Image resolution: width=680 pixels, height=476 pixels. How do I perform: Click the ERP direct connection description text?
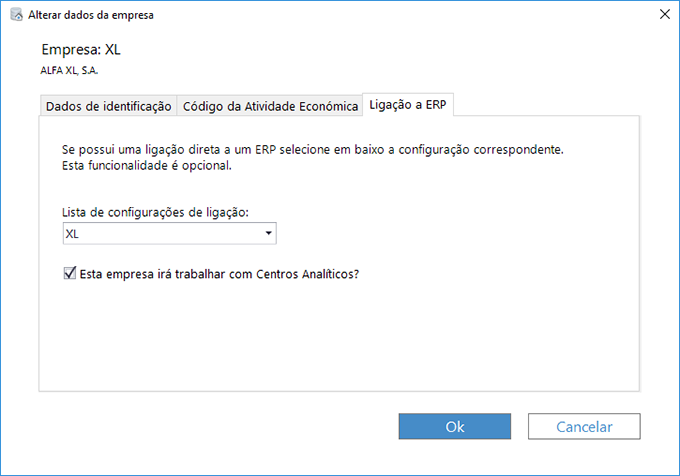pyautogui.click(x=313, y=150)
